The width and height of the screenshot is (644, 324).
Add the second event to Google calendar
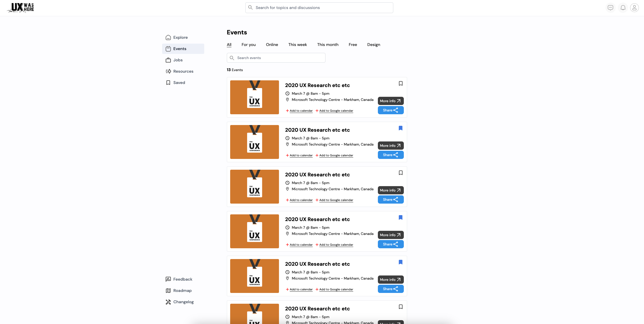click(x=334, y=155)
